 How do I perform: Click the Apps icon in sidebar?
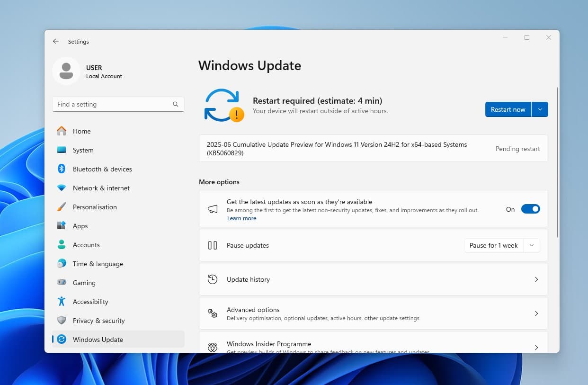coord(62,226)
